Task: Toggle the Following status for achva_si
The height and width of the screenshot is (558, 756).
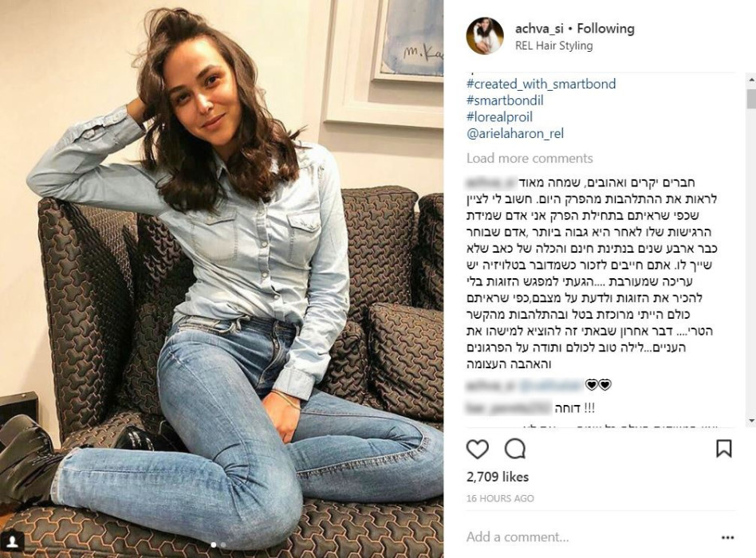Action: coord(605,29)
